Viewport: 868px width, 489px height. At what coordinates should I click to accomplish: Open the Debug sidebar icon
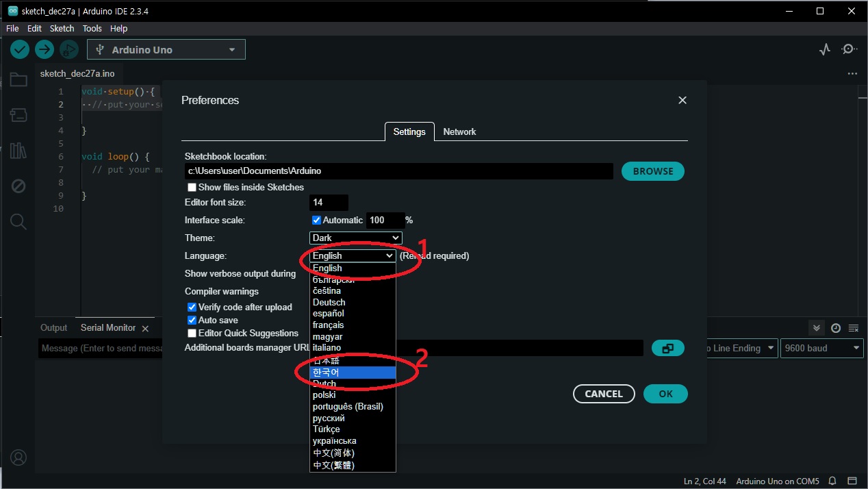pyautogui.click(x=18, y=186)
